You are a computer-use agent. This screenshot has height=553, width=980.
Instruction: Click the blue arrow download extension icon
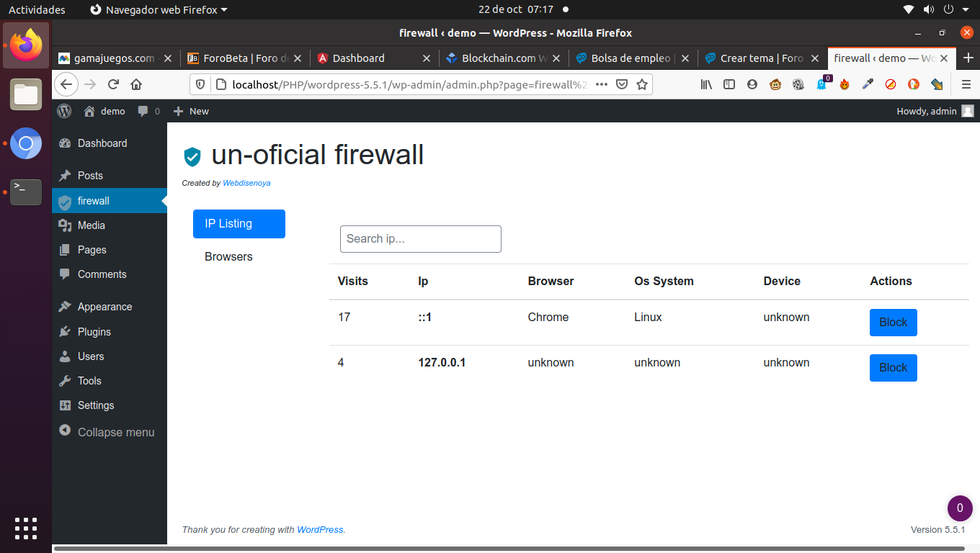click(x=937, y=84)
